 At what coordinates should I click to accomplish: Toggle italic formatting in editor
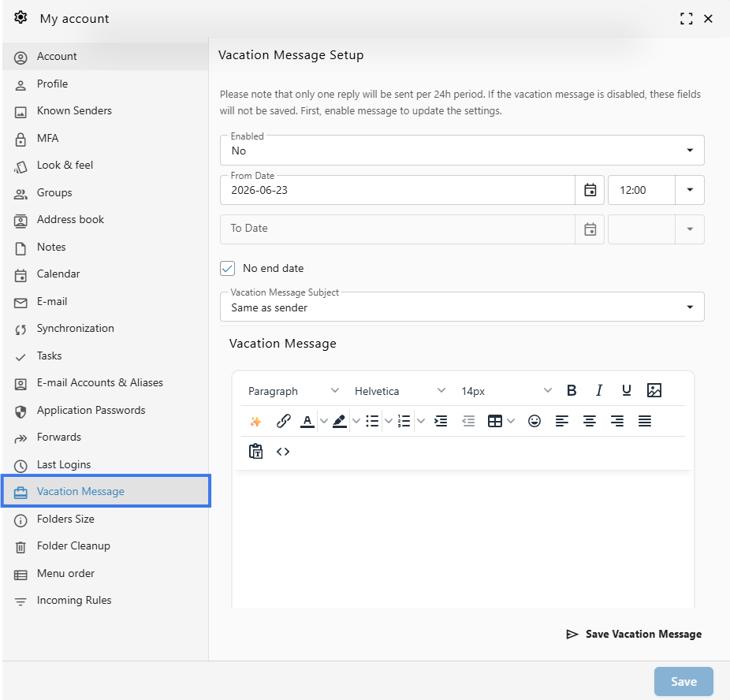tap(599, 390)
